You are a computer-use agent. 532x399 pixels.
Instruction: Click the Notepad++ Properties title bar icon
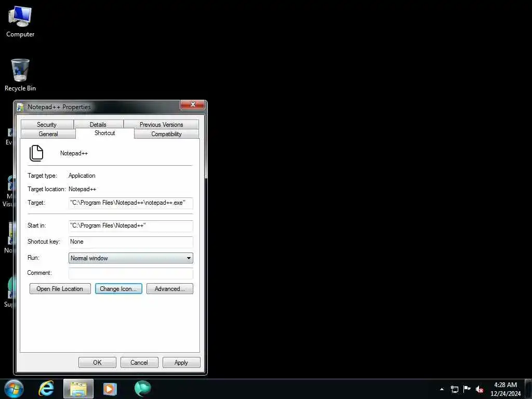click(x=20, y=107)
